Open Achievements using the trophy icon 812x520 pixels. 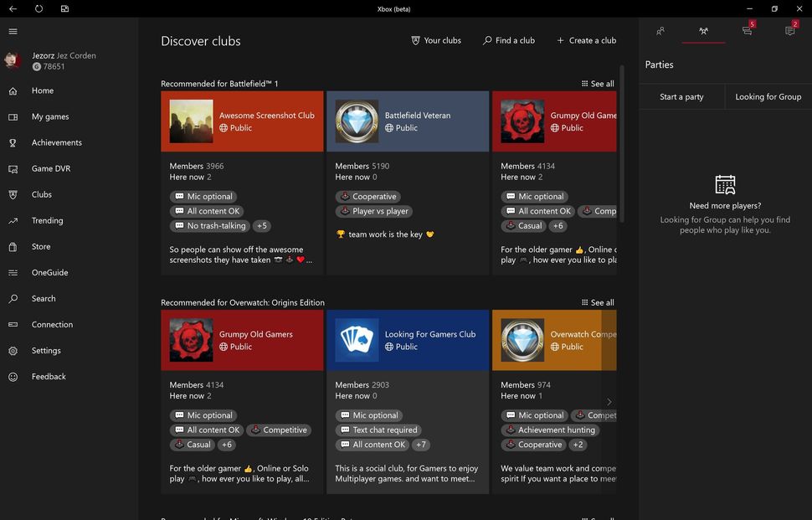pyautogui.click(x=12, y=142)
